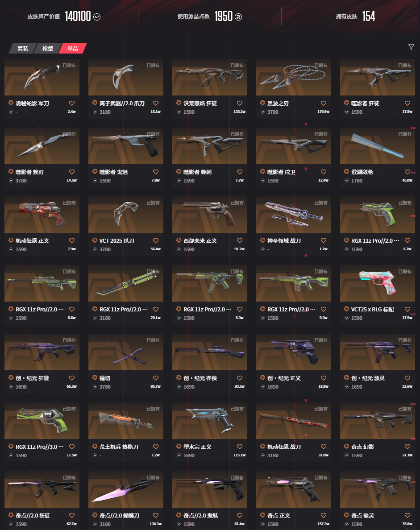Open the 奇点//2.0 蝴蝶刀 skin name
Screen dimensions: 420x530
coord(119,515)
